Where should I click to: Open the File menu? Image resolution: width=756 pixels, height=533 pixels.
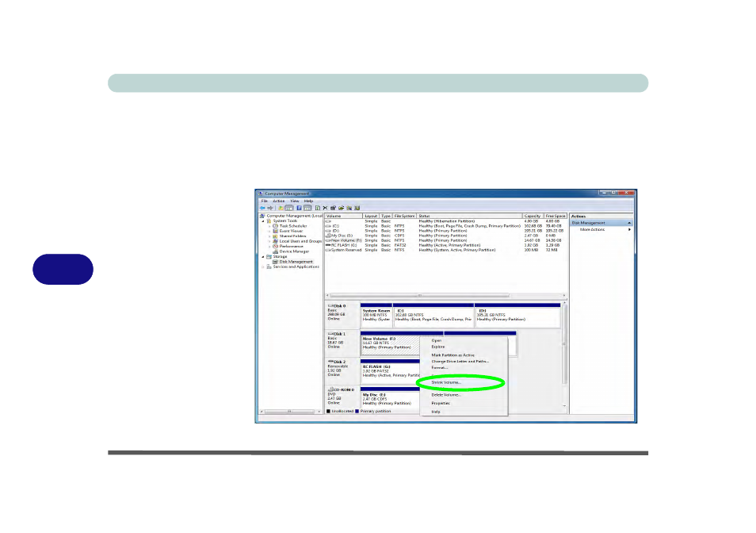pyautogui.click(x=264, y=201)
